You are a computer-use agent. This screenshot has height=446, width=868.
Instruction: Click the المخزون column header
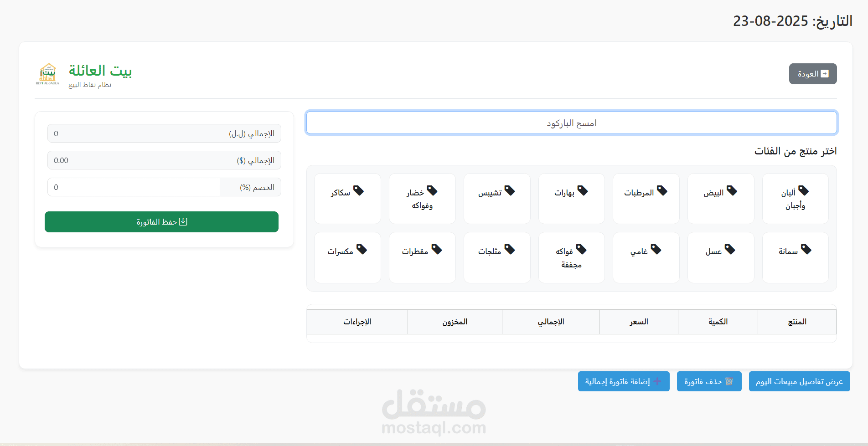pyautogui.click(x=455, y=322)
